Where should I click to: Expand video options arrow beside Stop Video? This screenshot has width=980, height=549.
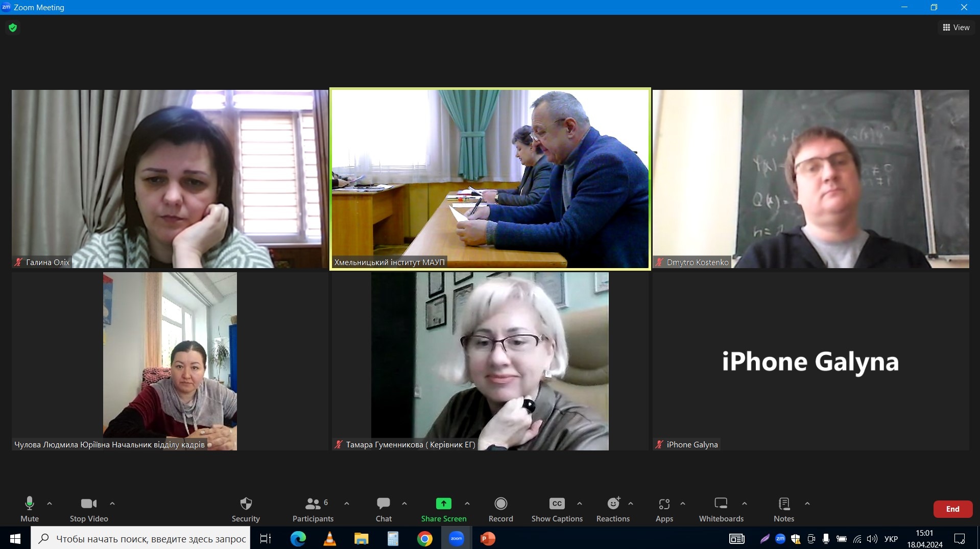[x=112, y=504]
